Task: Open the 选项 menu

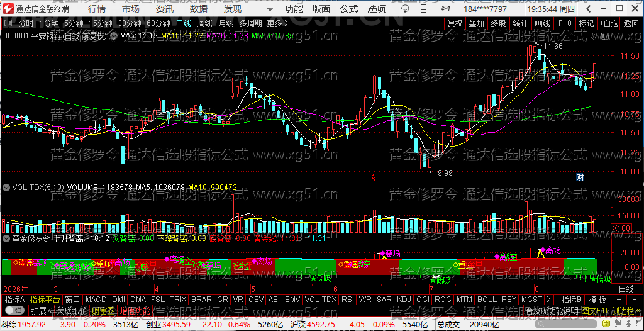Action: coord(377,9)
